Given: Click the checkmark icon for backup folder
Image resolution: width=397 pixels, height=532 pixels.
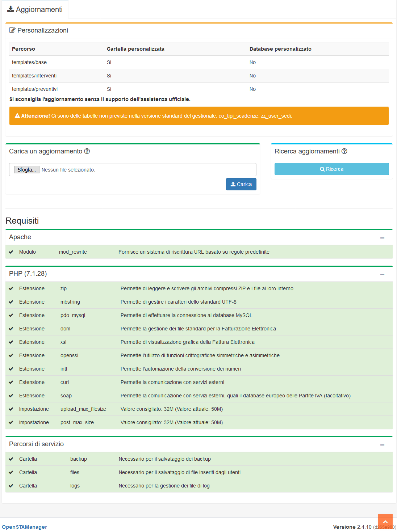Looking at the screenshot, I should [x=11, y=459].
